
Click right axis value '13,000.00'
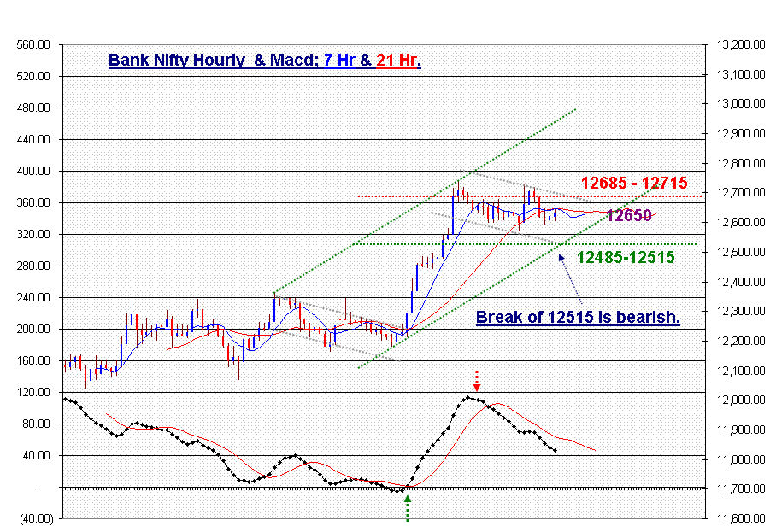pyautogui.click(x=741, y=104)
